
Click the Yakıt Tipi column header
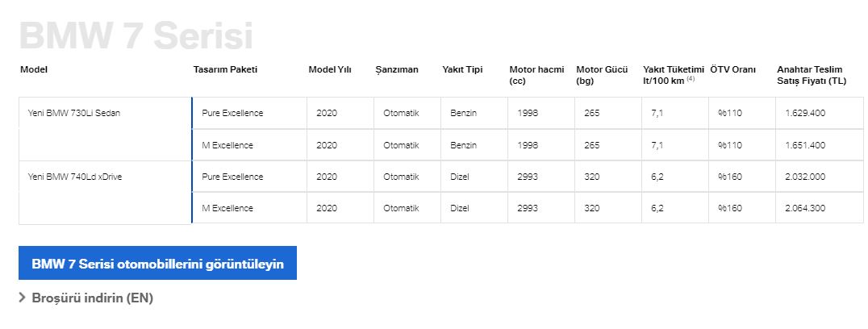[462, 69]
